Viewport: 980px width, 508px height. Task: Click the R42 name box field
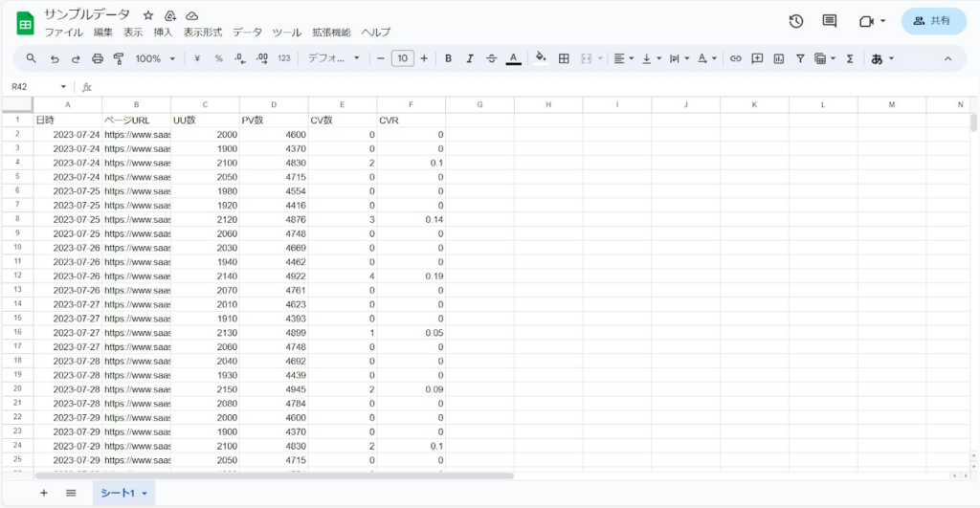pos(33,87)
